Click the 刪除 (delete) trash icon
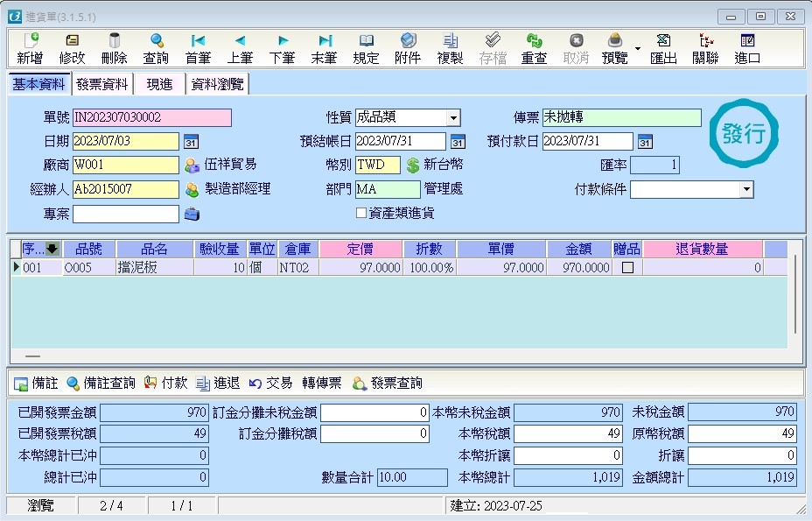Screen dimensions: 812x521 click(114, 49)
